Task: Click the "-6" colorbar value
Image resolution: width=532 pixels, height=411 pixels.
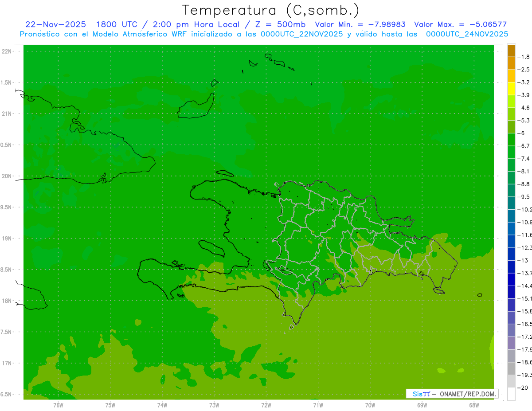Action: [522, 133]
